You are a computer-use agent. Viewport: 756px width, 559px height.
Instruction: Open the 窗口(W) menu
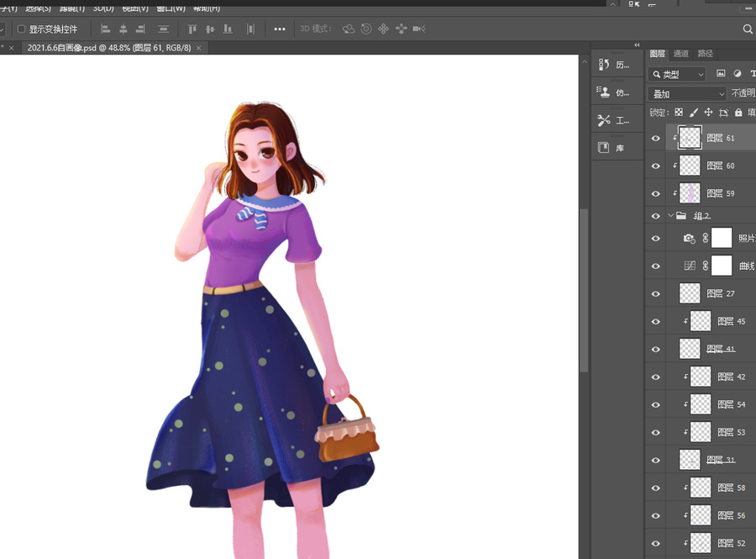tap(171, 8)
